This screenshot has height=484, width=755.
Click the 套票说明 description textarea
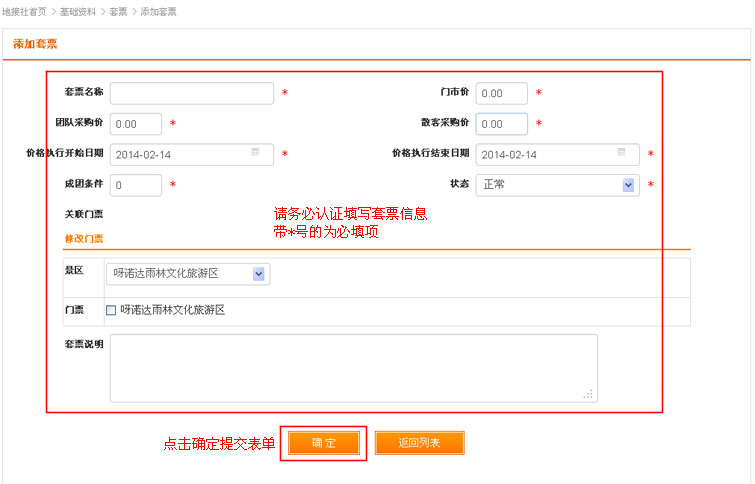353,367
